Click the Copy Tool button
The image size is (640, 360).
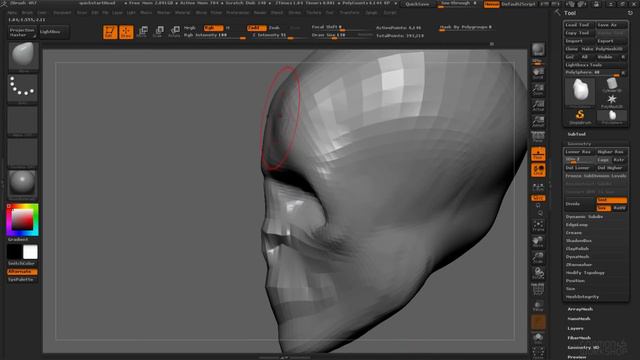(579, 33)
